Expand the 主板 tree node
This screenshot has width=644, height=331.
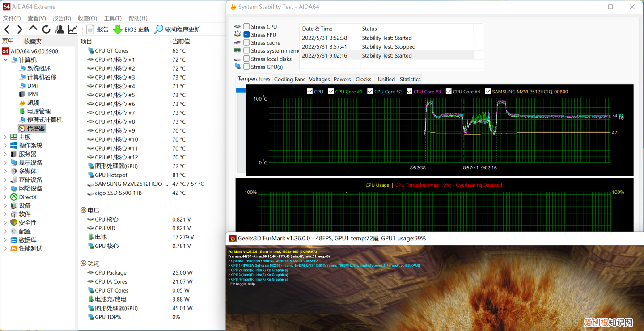5,137
